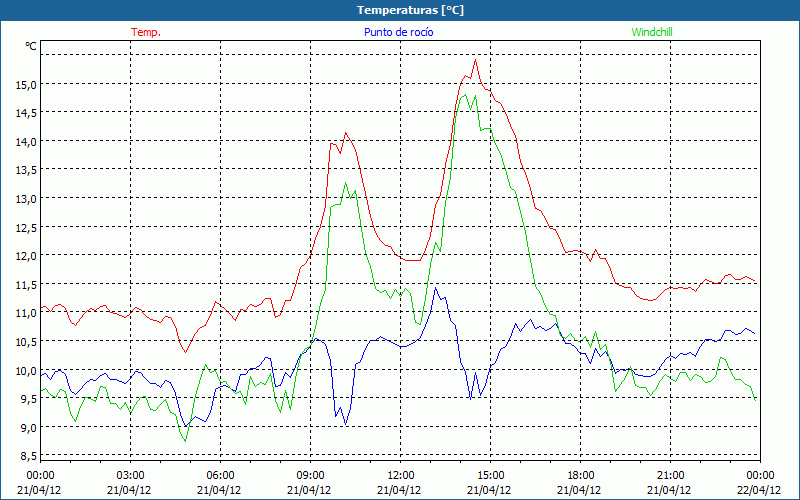
Task: Click the 12,0 y-axis value
Action: [x=26, y=256]
